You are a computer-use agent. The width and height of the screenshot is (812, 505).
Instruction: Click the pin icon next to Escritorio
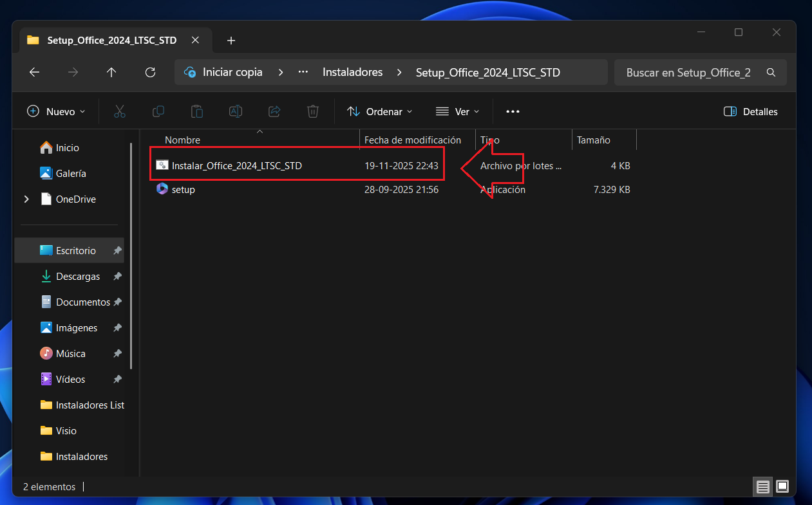117,251
